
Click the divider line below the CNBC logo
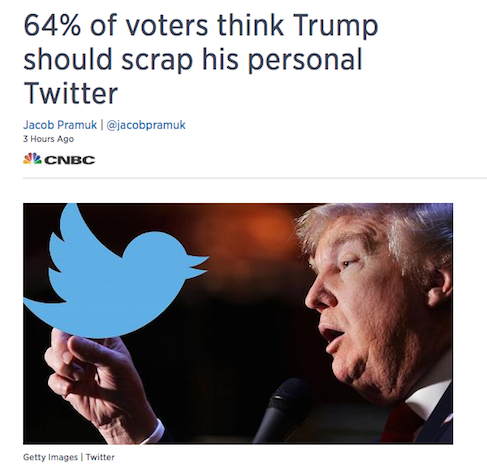click(255, 178)
